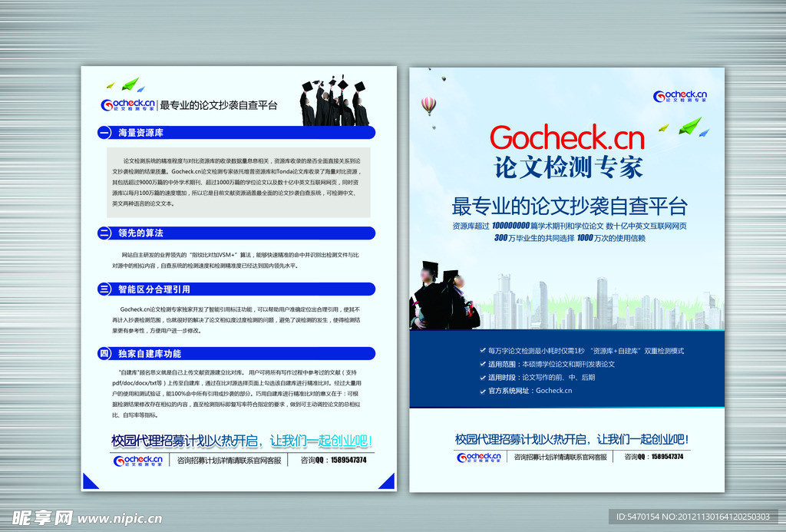786x532 pixels.
Task: Click 校园代理招募计划火热开启 on the right flyer
Action: pyautogui.click(x=520, y=440)
